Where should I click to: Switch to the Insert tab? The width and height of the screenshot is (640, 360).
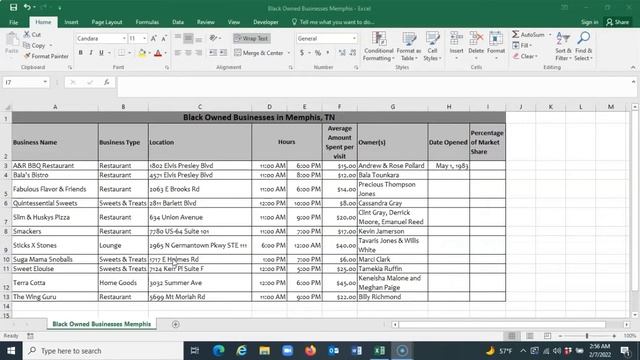click(x=71, y=22)
